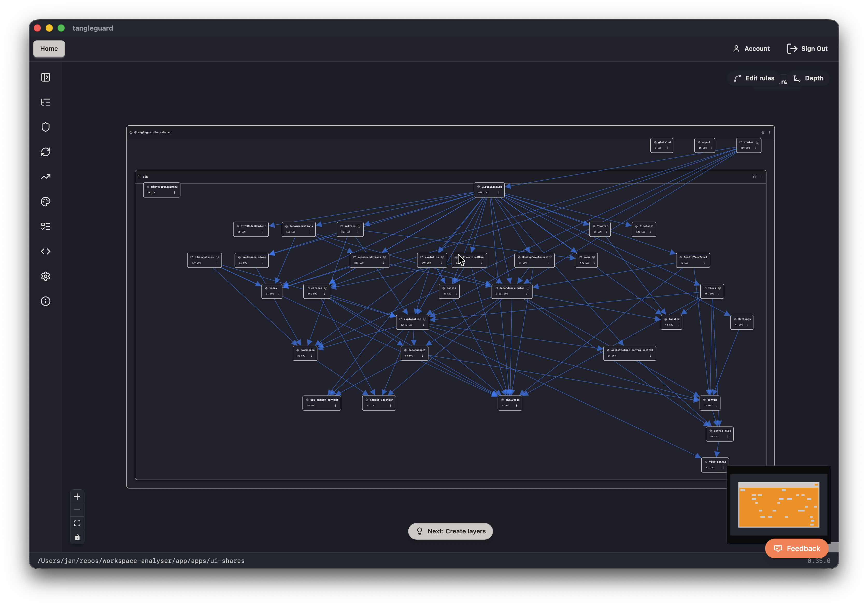This screenshot has width=868, height=607.
Task: Click the zoom in plus control
Action: point(77,497)
